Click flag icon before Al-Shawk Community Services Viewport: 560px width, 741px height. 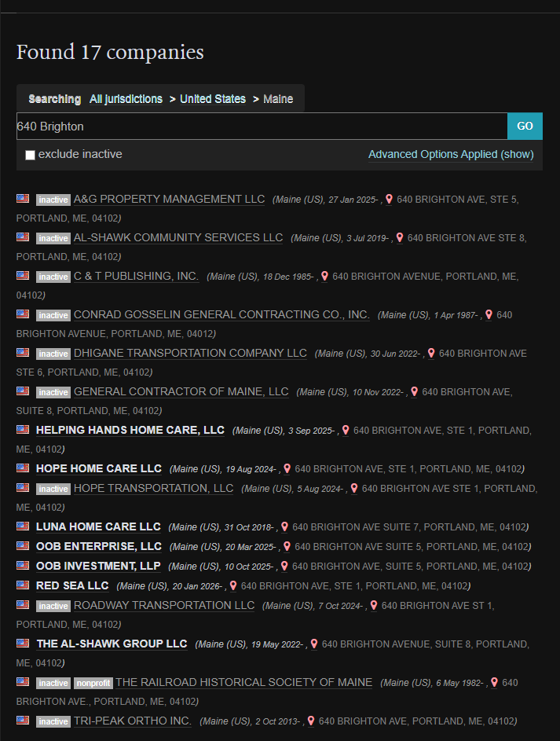(x=23, y=237)
